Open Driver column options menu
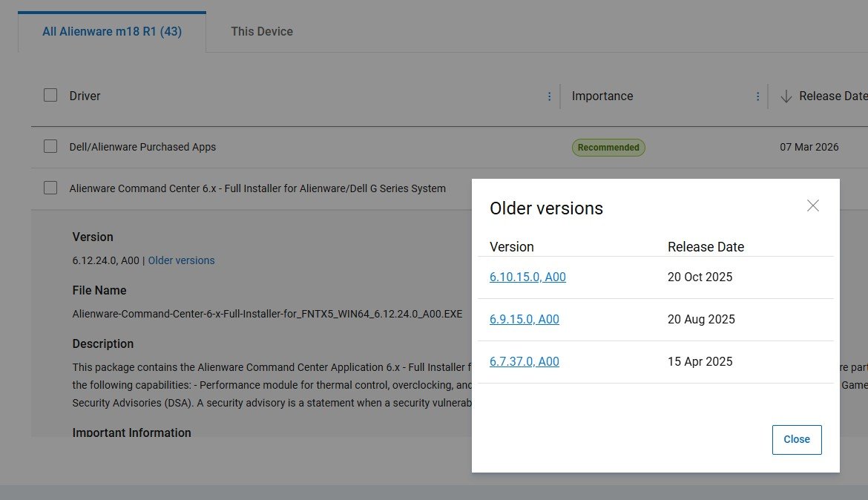868x500 pixels. [x=549, y=96]
